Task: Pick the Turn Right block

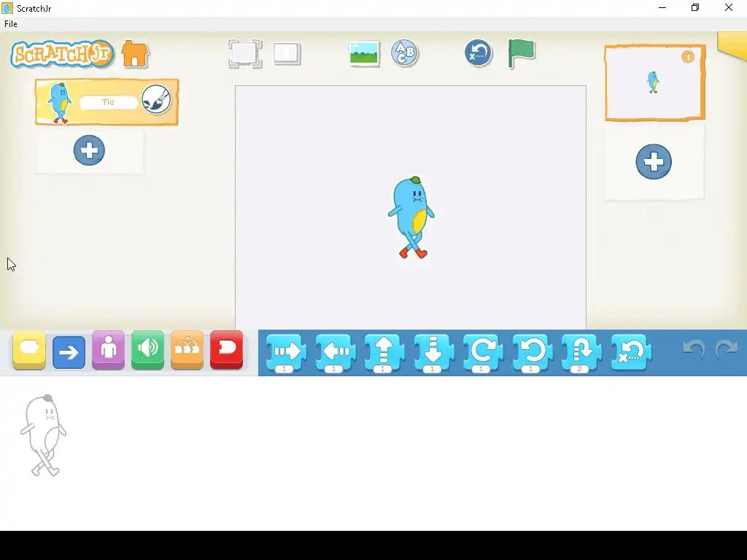Action: (x=483, y=353)
